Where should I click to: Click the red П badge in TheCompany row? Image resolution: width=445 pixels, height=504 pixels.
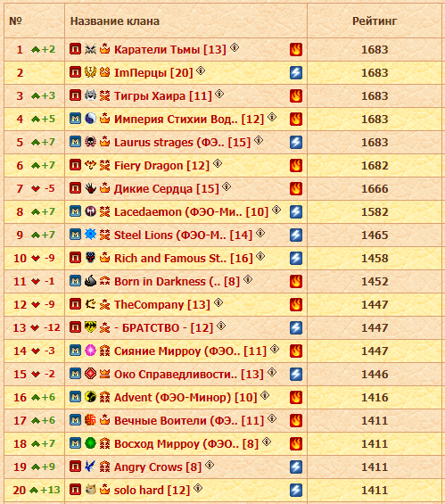tap(75, 304)
